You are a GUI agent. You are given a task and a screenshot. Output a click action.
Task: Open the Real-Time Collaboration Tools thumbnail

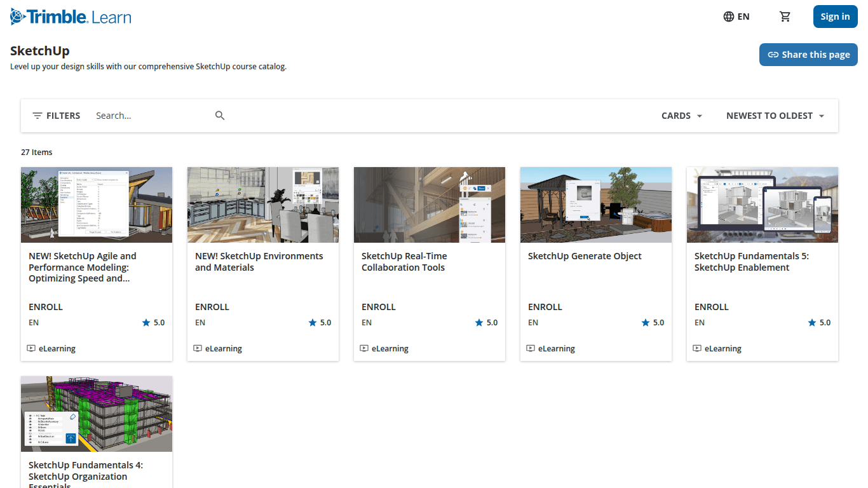click(430, 205)
